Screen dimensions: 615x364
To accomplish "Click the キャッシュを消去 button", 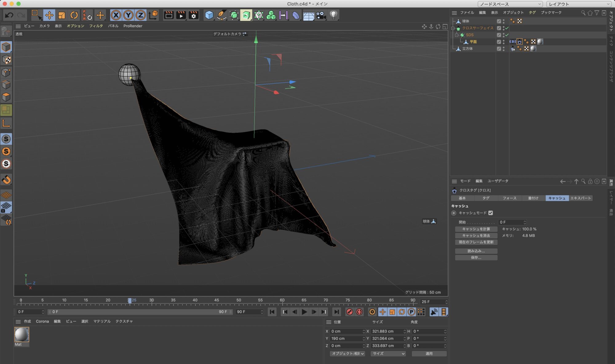I will (x=476, y=235).
